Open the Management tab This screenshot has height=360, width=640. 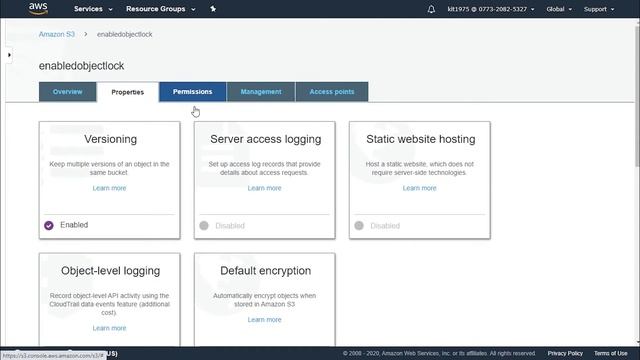click(x=261, y=92)
